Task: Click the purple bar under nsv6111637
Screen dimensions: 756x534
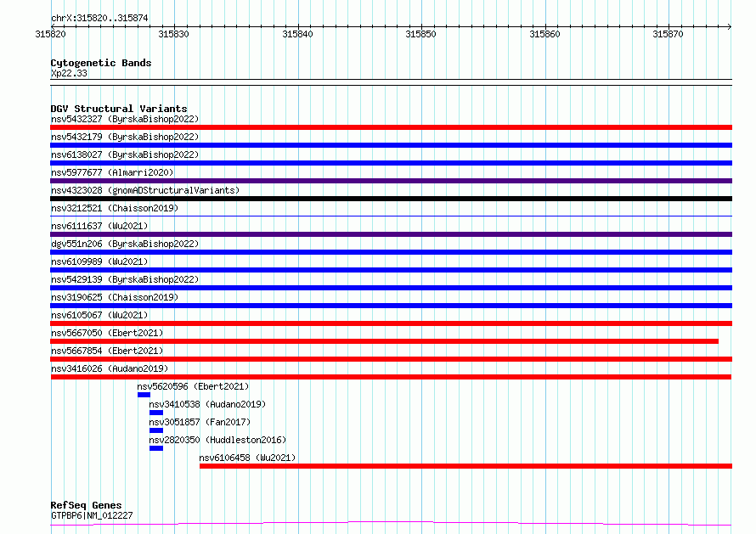Action: [391, 234]
